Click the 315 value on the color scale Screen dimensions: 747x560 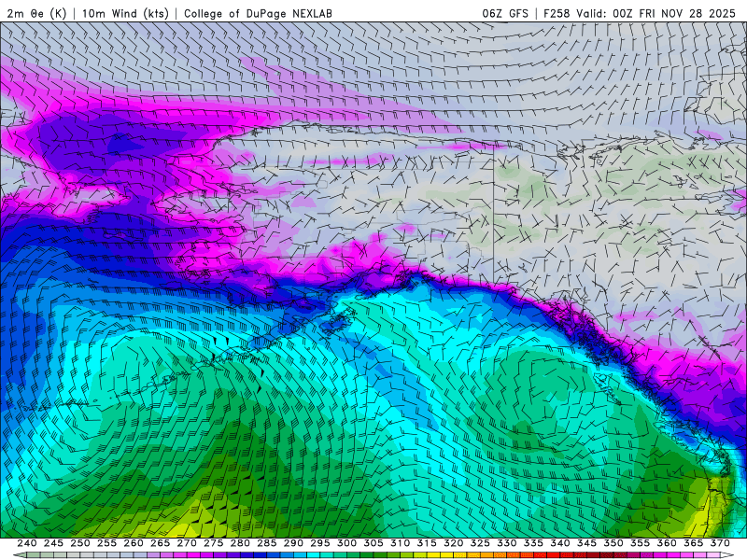pyautogui.click(x=427, y=543)
